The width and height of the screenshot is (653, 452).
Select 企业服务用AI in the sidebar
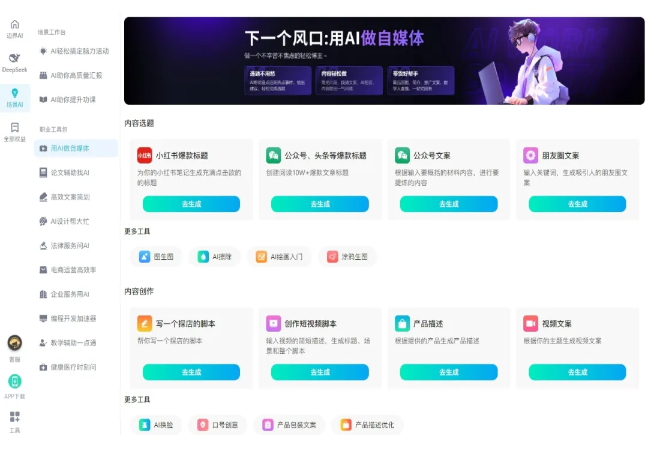pyautogui.click(x=76, y=294)
